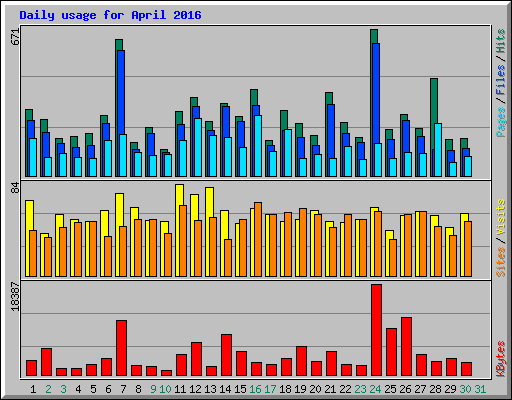This screenshot has height=400, width=512.
Task: Select day label "10" on the x-axis
Action: [165, 389]
